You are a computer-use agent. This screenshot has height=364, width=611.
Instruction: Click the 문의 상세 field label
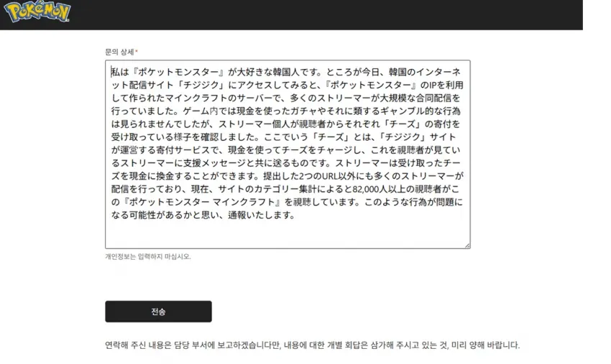click(121, 52)
